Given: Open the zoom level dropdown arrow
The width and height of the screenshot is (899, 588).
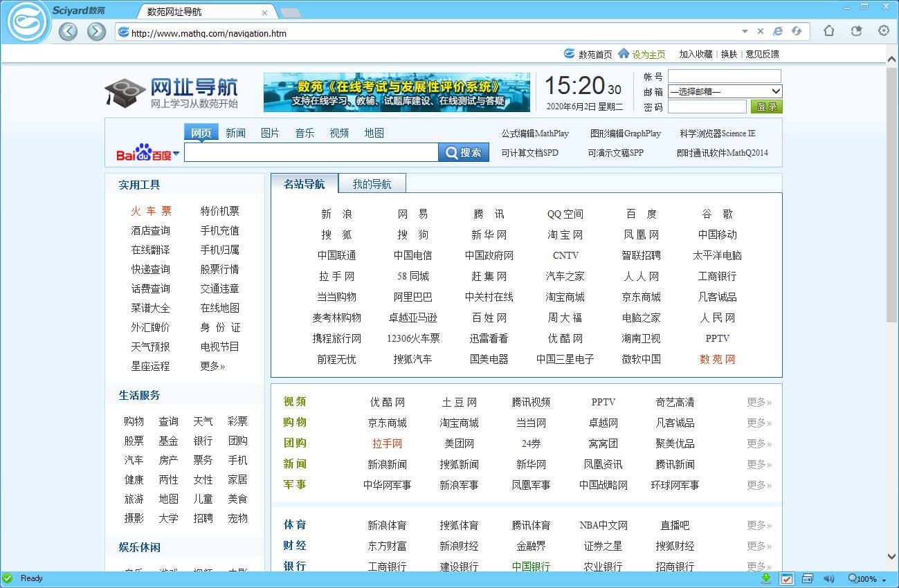Looking at the screenshot, I should [884, 580].
